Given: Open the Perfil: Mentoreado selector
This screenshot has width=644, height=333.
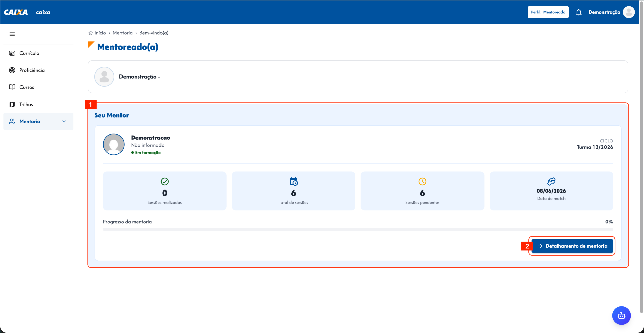Looking at the screenshot, I should [548, 12].
